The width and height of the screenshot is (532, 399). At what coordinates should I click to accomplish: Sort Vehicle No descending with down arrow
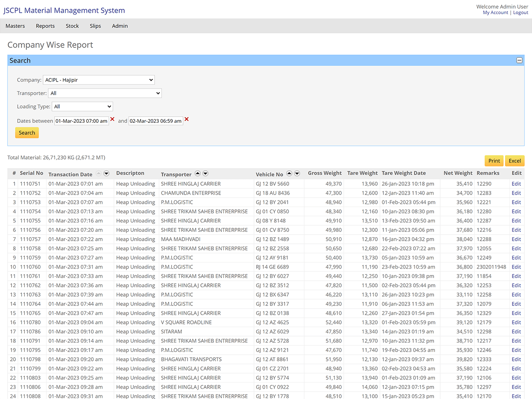297,173
